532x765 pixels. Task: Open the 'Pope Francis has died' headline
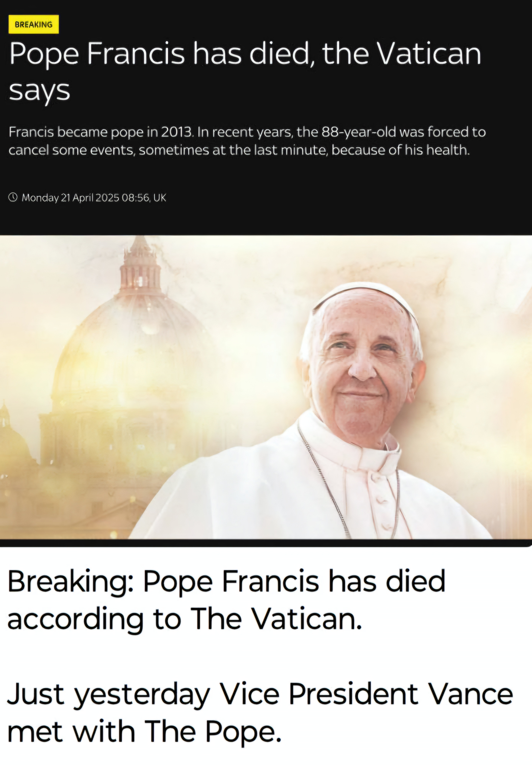pyautogui.click(x=245, y=72)
